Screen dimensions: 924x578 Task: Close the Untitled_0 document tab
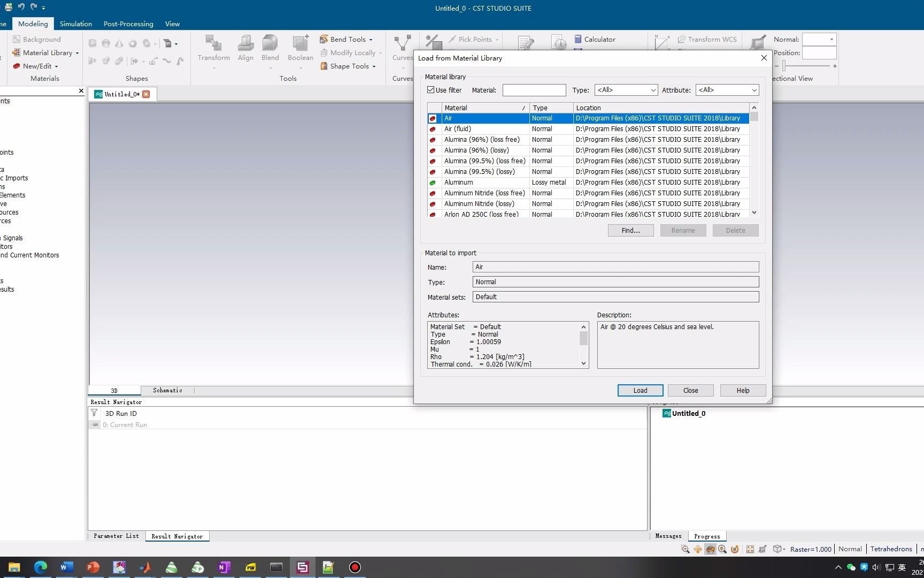[x=146, y=94]
